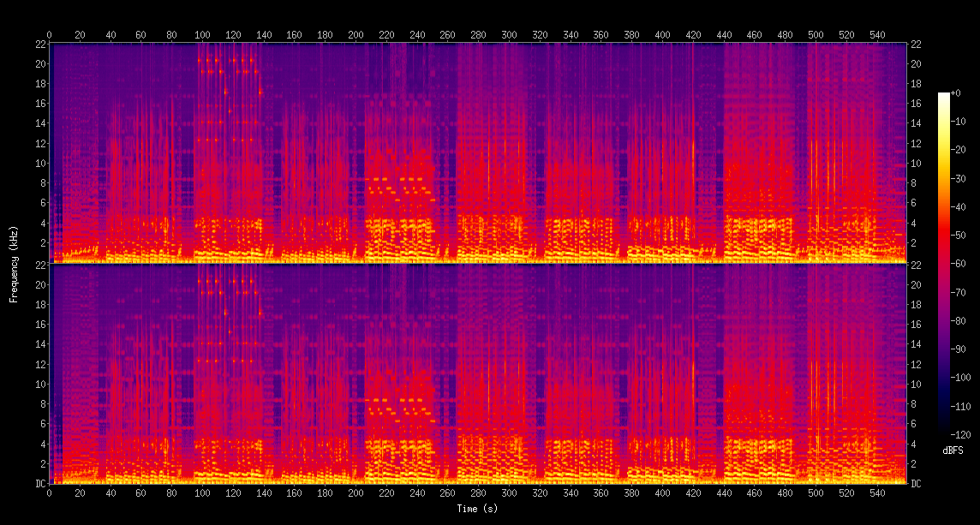
Task: Click upper channel's left-axis 20 kHz label
Action: tap(41, 63)
